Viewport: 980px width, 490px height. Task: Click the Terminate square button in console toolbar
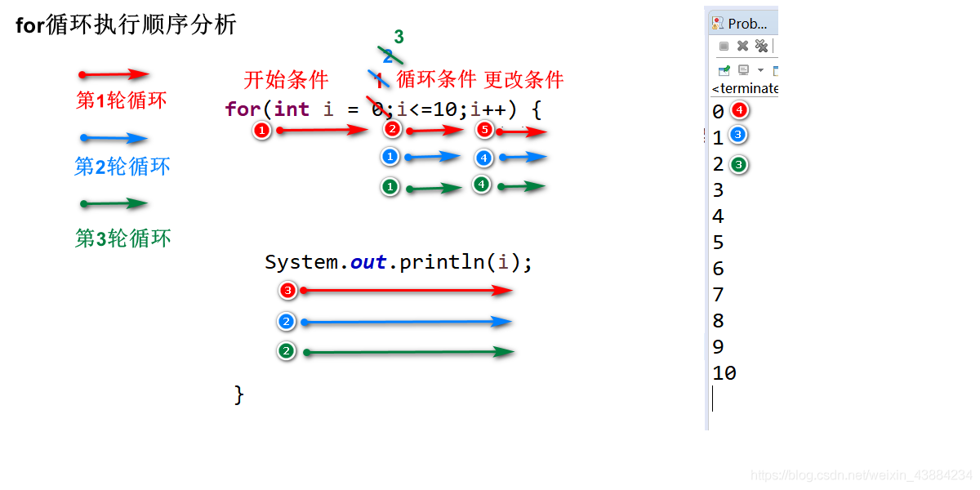click(724, 47)
